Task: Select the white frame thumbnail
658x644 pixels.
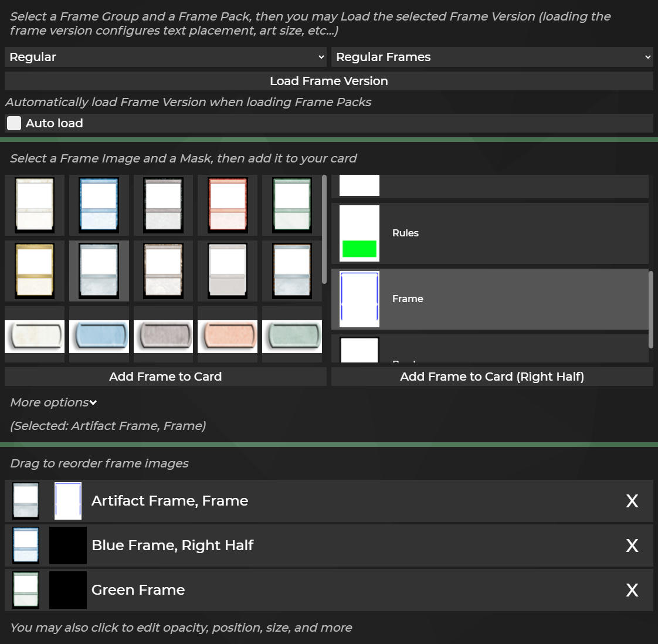Action: [35, 205]
